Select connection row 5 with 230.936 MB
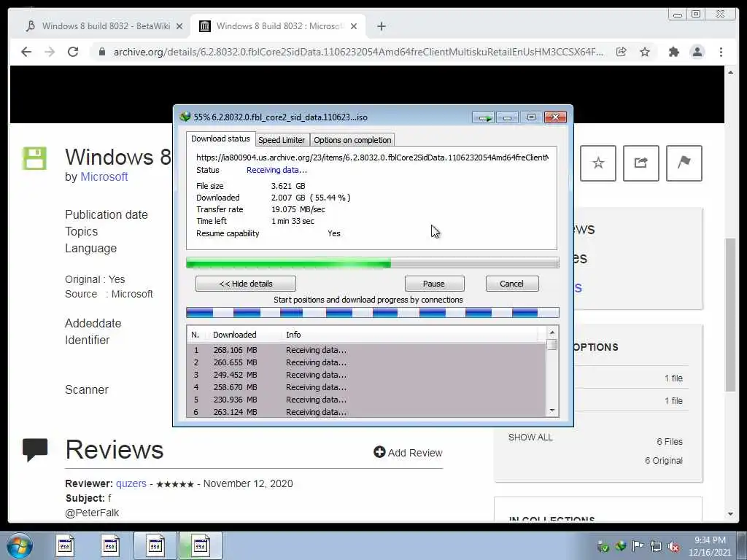 coord(366,400)
